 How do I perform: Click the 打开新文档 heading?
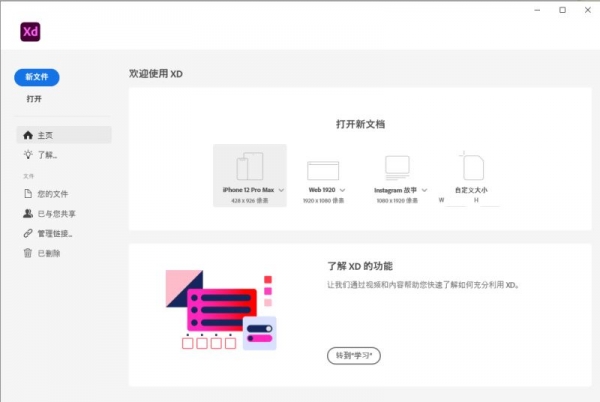(360, 124)
